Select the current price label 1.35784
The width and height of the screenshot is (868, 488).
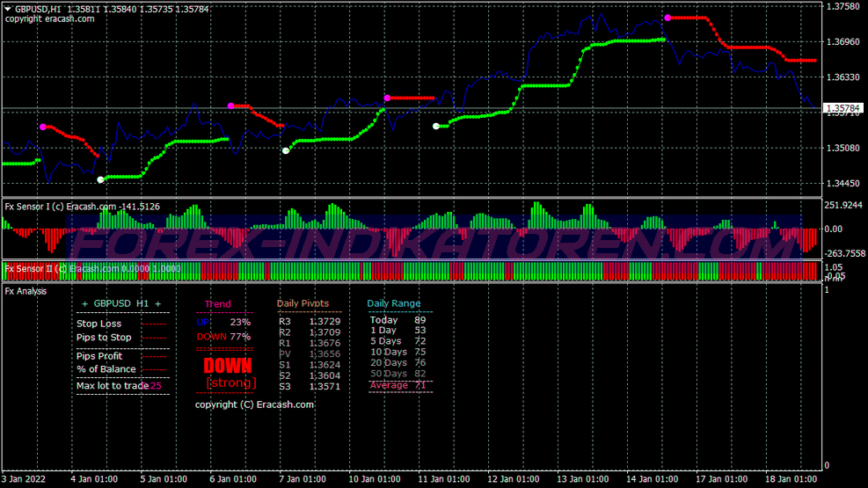(x=843, y=109)
